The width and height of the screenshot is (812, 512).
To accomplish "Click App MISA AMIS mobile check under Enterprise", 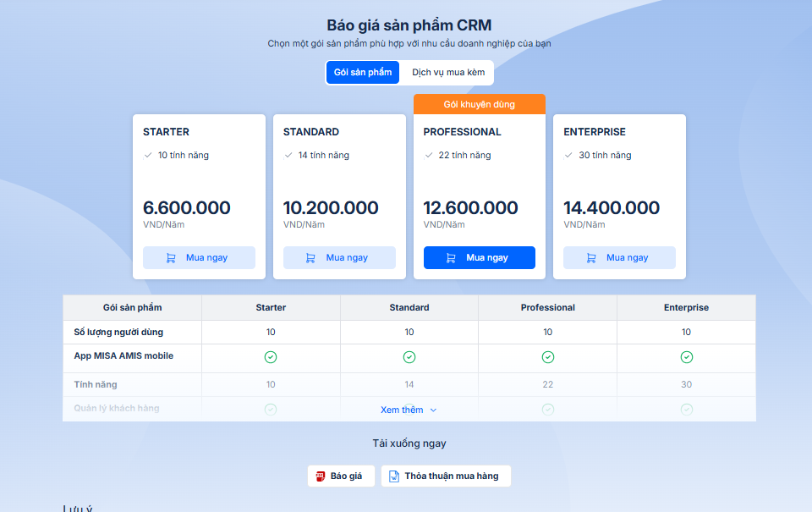I will coord(687,357).
